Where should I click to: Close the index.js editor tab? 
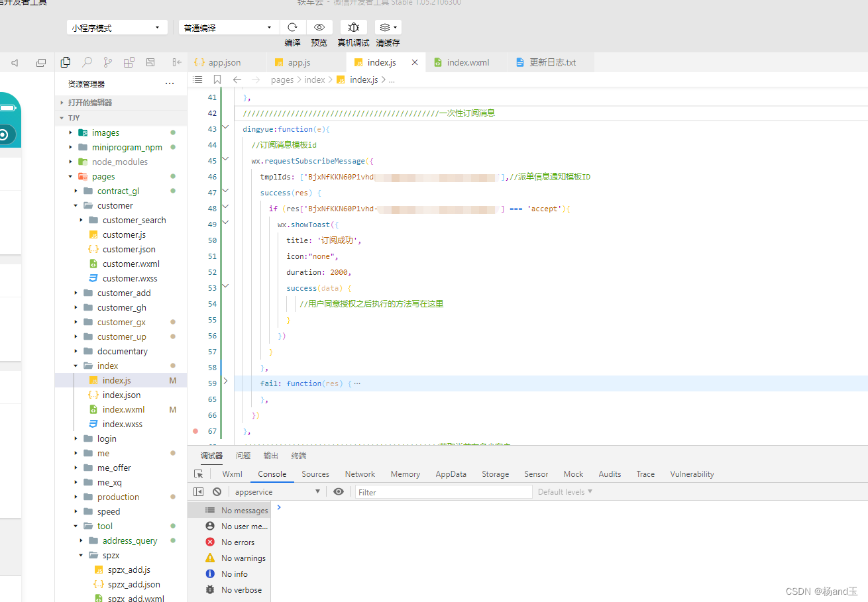415,62
